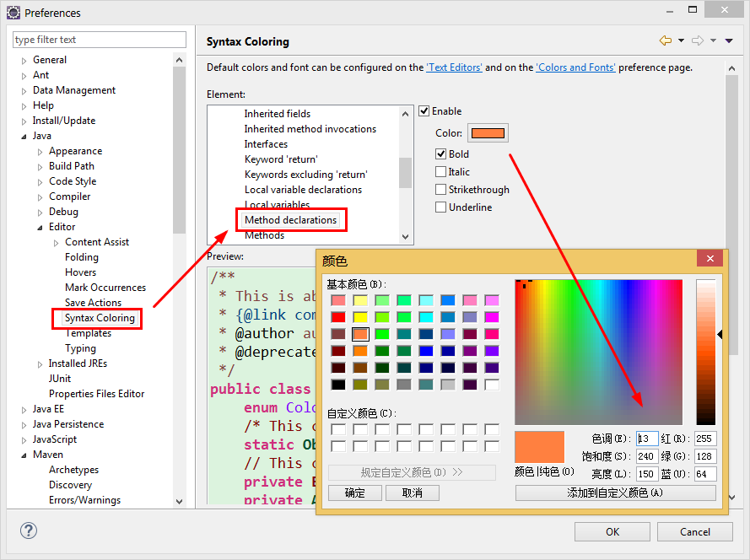
Task: Open the back history dropdown arrow
Action: [681, 40]
